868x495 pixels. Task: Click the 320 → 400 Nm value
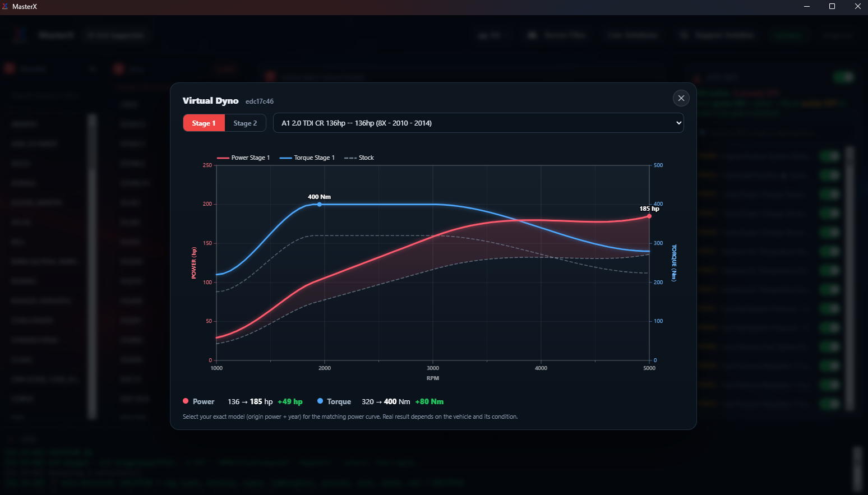click(x=386, y=401)
